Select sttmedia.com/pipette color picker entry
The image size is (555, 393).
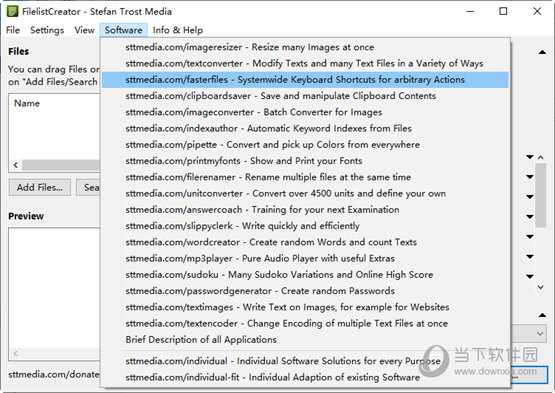[305, 145]
